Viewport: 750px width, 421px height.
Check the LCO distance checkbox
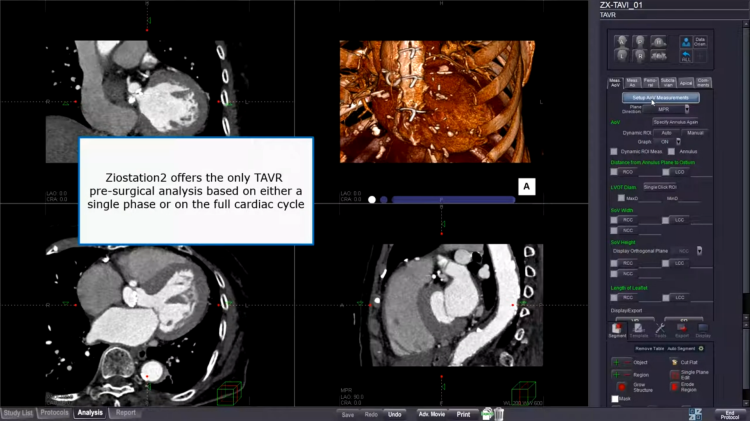coord(666,172)
